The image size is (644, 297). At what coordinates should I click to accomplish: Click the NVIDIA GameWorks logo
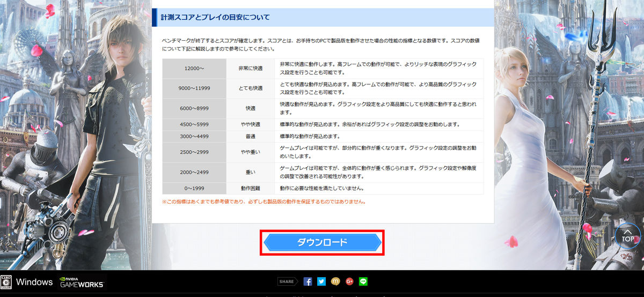83,283
